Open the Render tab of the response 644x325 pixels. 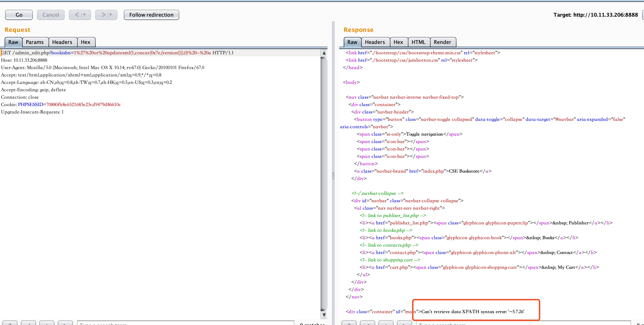[443, 42]
